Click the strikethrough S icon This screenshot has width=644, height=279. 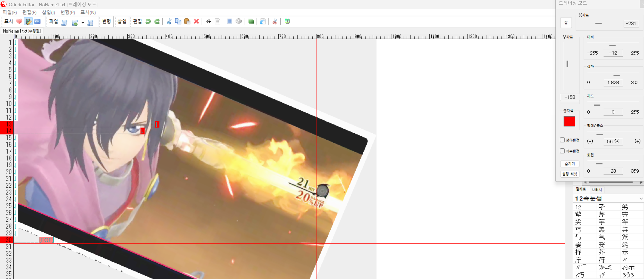[208, 21]
